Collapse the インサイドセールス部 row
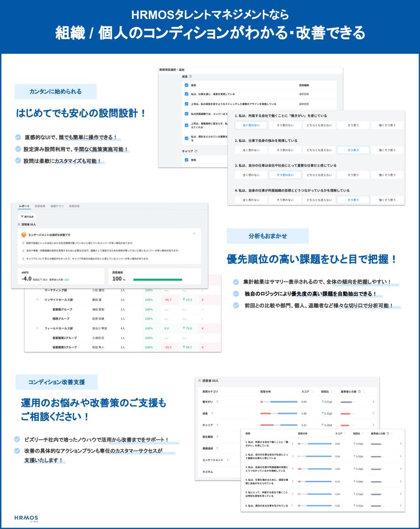 tap(37, 300)
